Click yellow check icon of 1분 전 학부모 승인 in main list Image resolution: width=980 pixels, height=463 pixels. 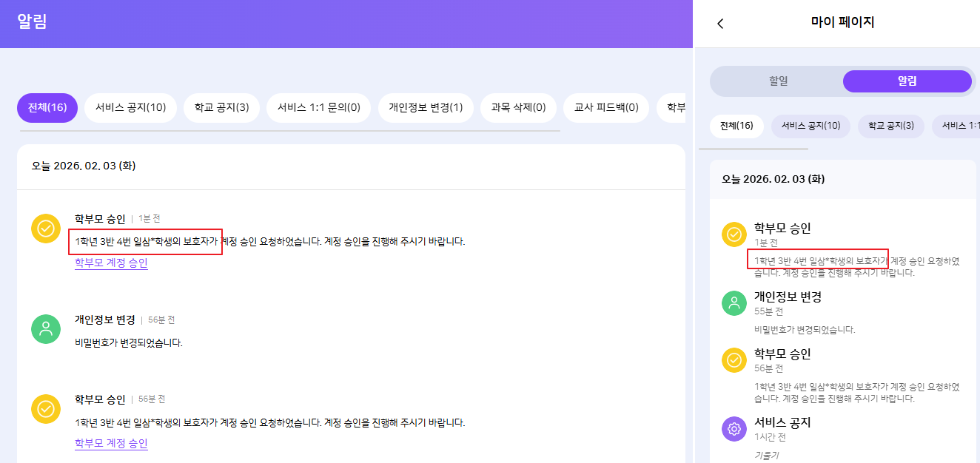click(46, 228)
